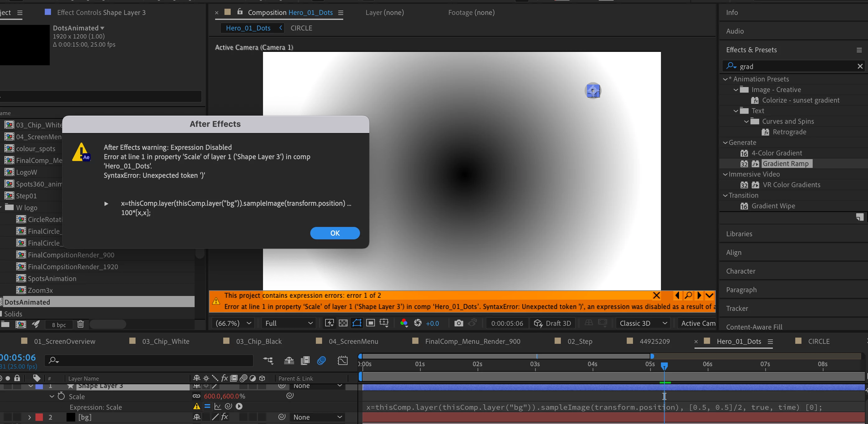868x424 pixels.
Task: Toggle the expression enable equals switch
Action: (207, 407)
